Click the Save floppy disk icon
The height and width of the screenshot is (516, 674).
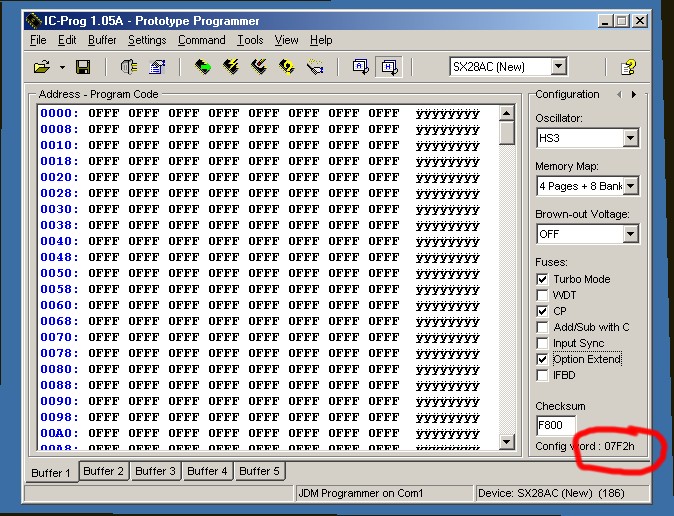point(83,67)
